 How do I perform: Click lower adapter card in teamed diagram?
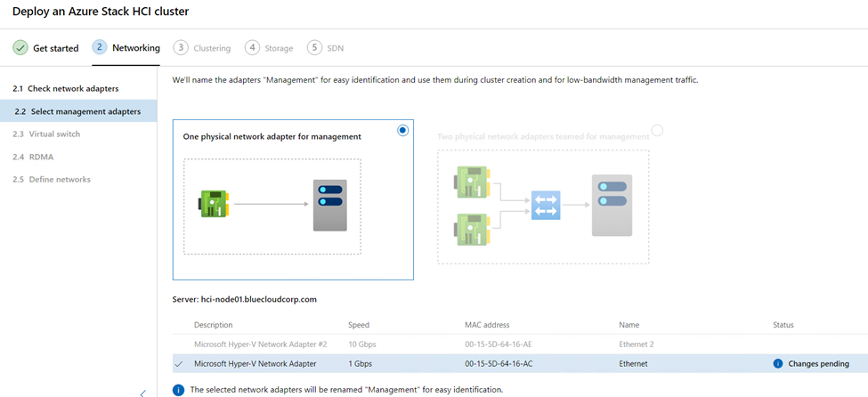(x=470, y=230)
